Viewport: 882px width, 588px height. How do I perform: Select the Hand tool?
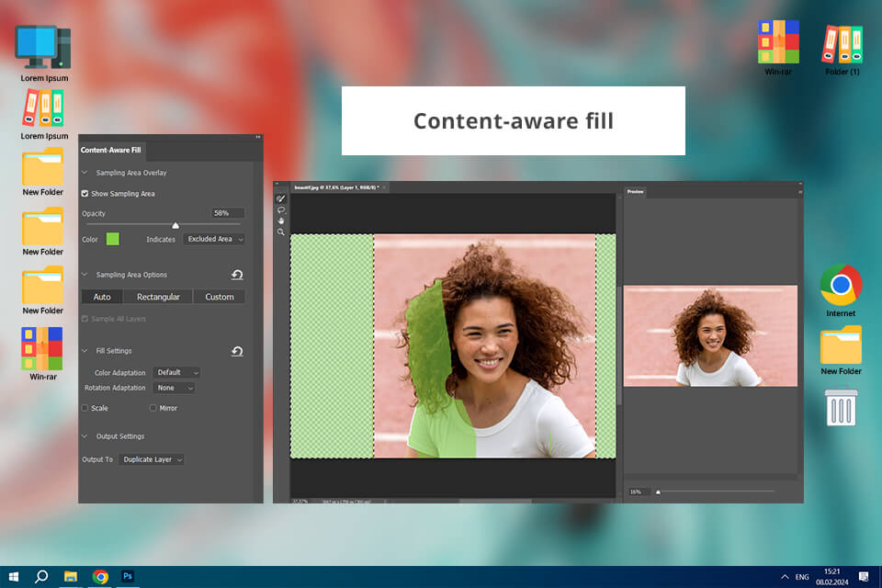point(281,220)
